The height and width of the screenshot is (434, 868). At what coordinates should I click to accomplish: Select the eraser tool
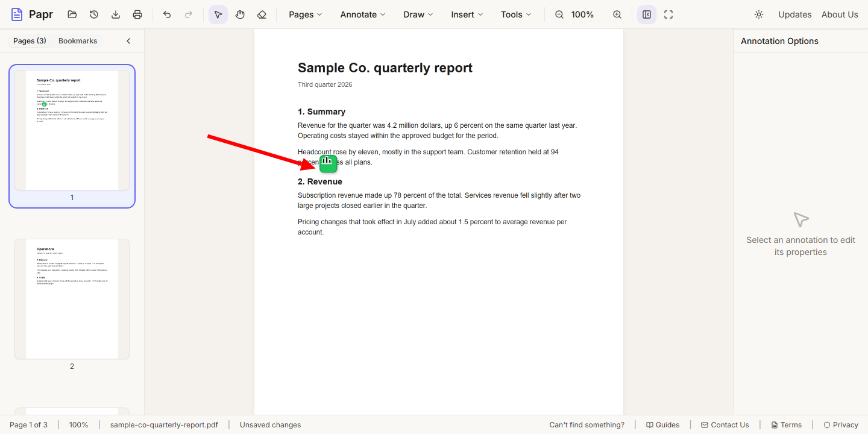(x=262, y=14)
